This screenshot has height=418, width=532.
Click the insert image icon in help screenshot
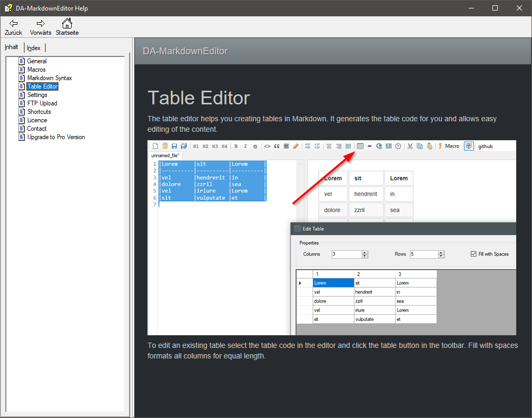point(389,147)
